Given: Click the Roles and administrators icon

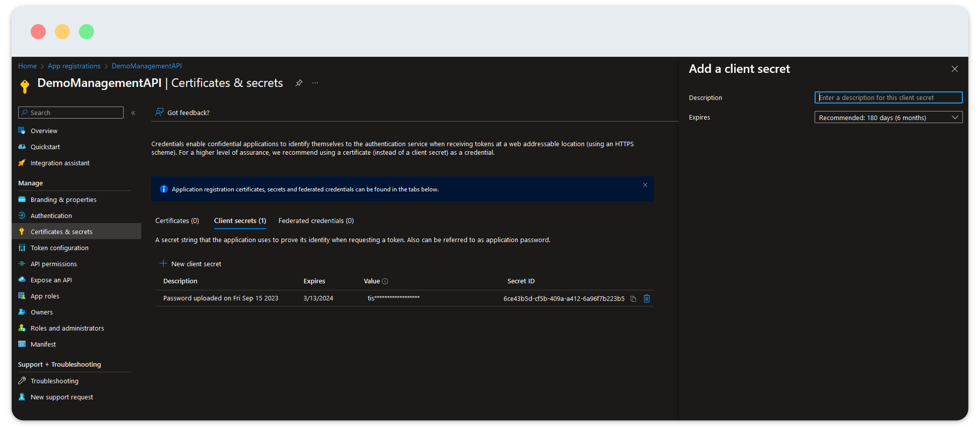Looking at the screenshot, I should [22, 328].
